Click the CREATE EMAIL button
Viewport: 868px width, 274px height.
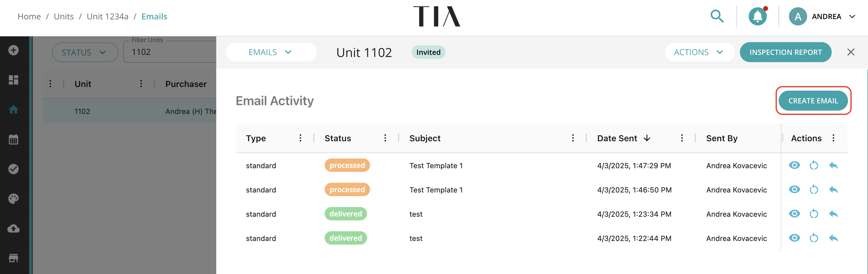pos(813,101)
